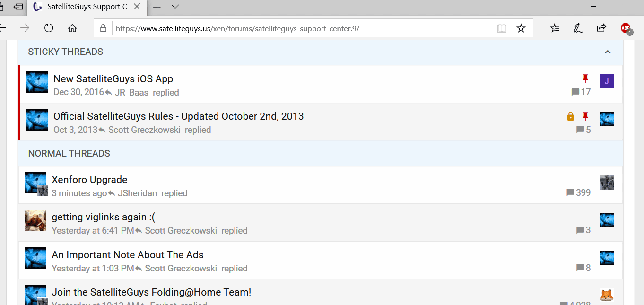Viewport: 644px width, 305px height.
Task: Go to the browser home page
Action: [x=72, y=28]
